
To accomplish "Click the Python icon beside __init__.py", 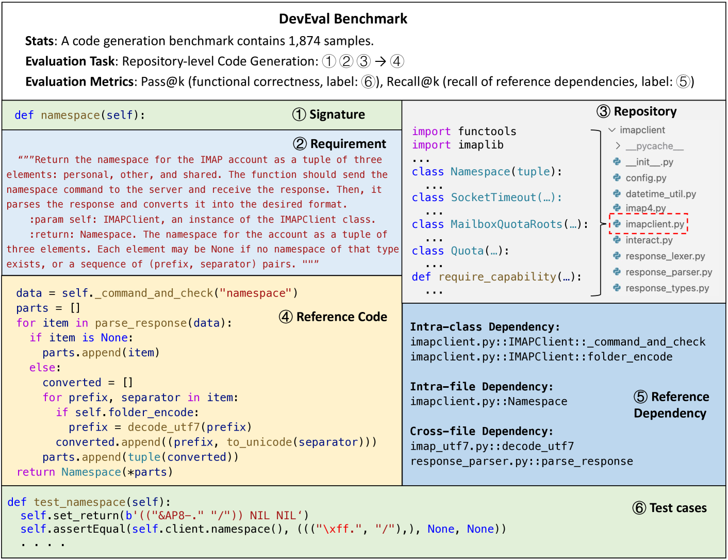I will [x=617, y=162].
